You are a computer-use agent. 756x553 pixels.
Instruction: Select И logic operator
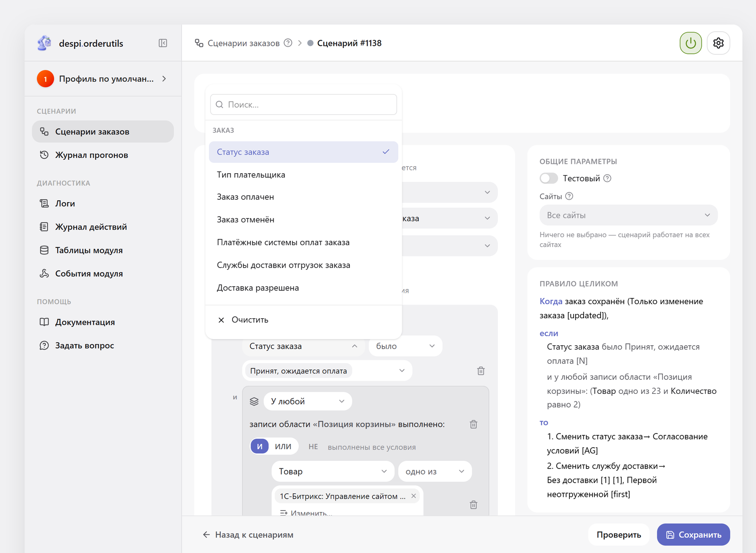point(259,446)
